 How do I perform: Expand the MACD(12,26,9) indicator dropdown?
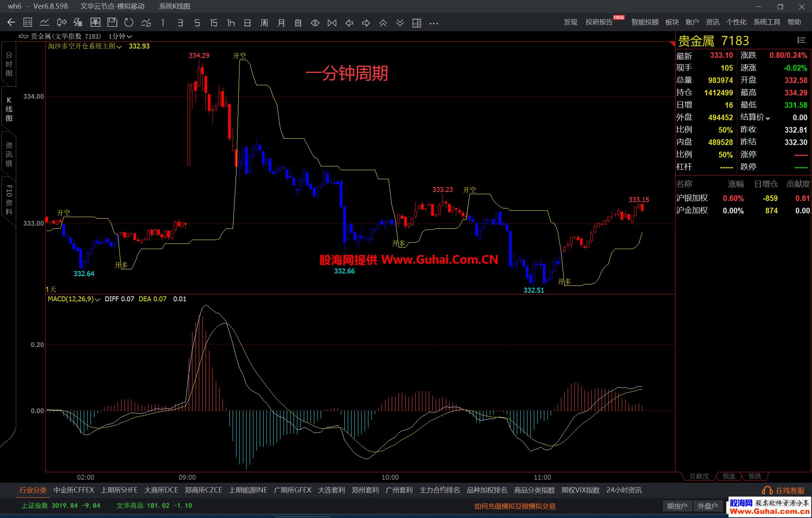(97, 299)
